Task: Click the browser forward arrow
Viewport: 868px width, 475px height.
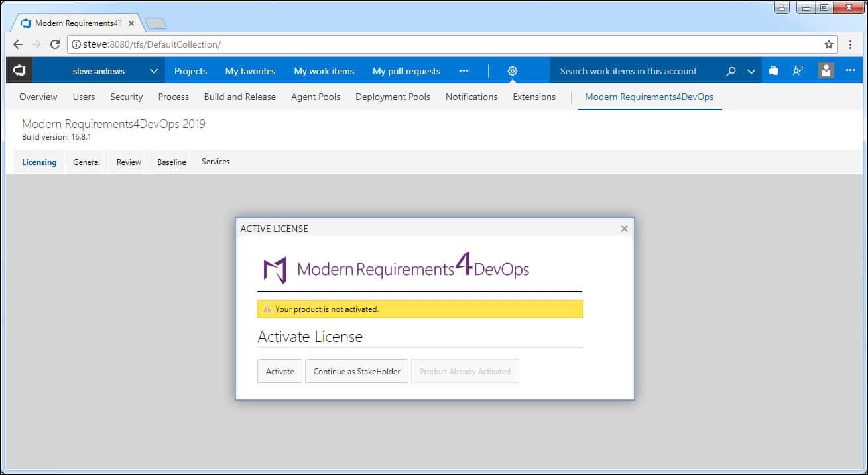Action: click(x=36, y=44)
